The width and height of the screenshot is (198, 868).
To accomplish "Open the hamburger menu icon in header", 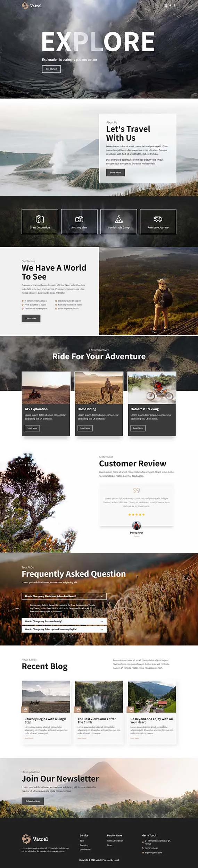I will [x=166, y=6].
